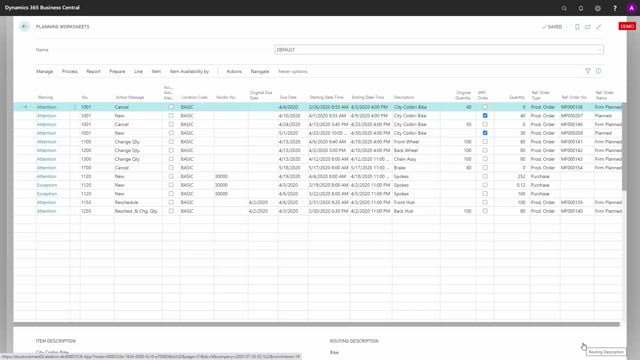Screen dimensions: 640x360
Task: Check Accept Action Message for first 1001 row
Action: point(171,107)
